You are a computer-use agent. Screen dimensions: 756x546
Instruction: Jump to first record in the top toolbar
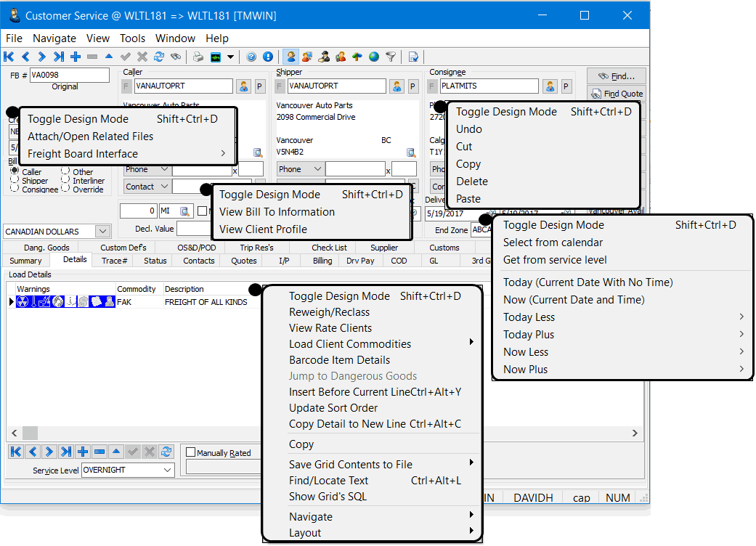click(x=9, y=57)
